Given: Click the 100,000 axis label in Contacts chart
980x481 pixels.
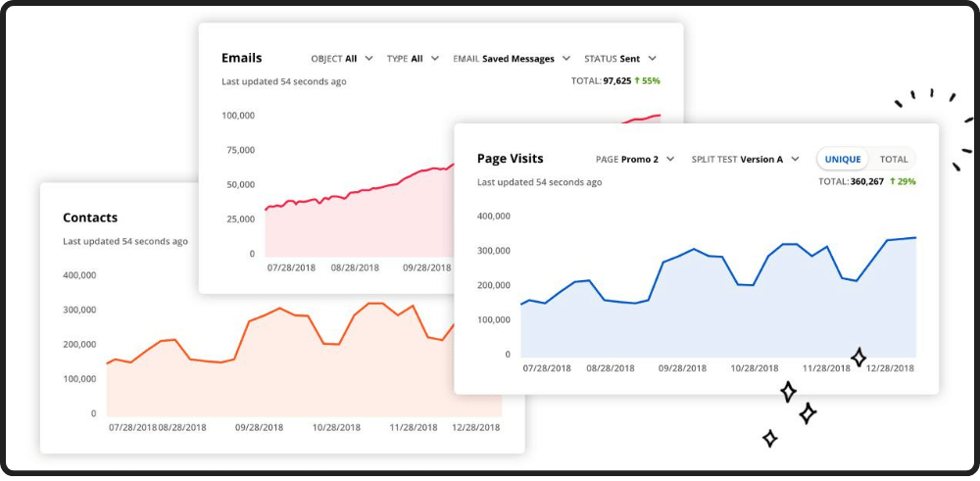Looking at the screenshot, I should 79,379.
